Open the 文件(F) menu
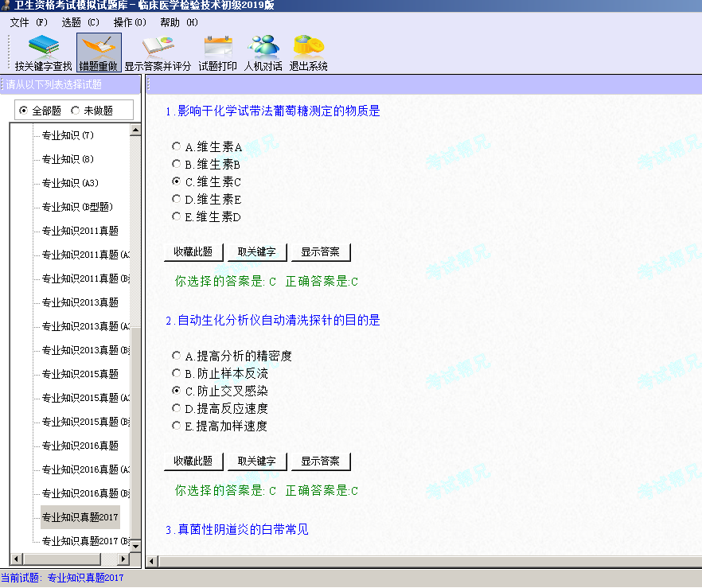This screenshot has width=702, height=588. pos(29,22)
